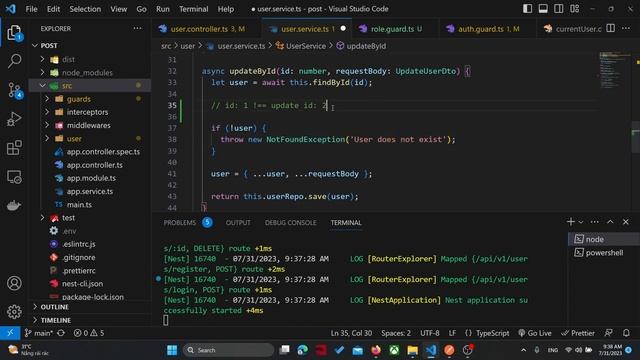Image resolution: width=640 pixels, height=360 pixels.
Task: Click main branch in status bar
Action: click(x=39, y=333)
